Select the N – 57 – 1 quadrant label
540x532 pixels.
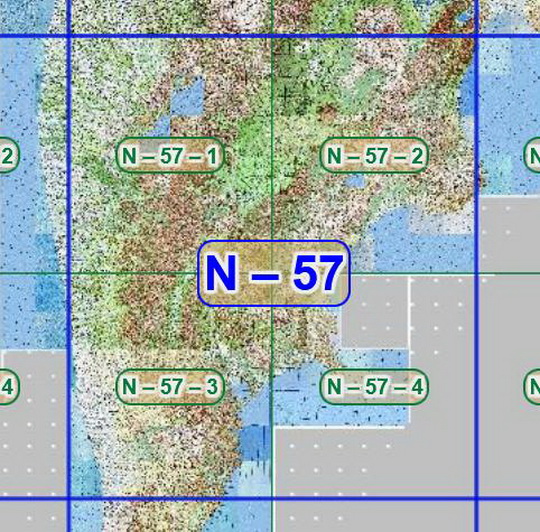[x=170, y=155]
